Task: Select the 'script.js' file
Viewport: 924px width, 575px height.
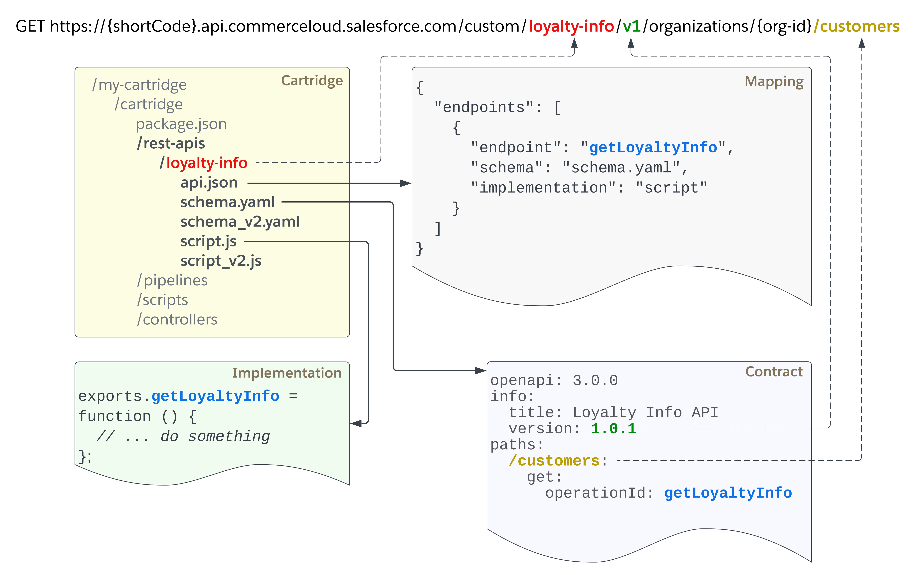Action: [x=208, y=241]
